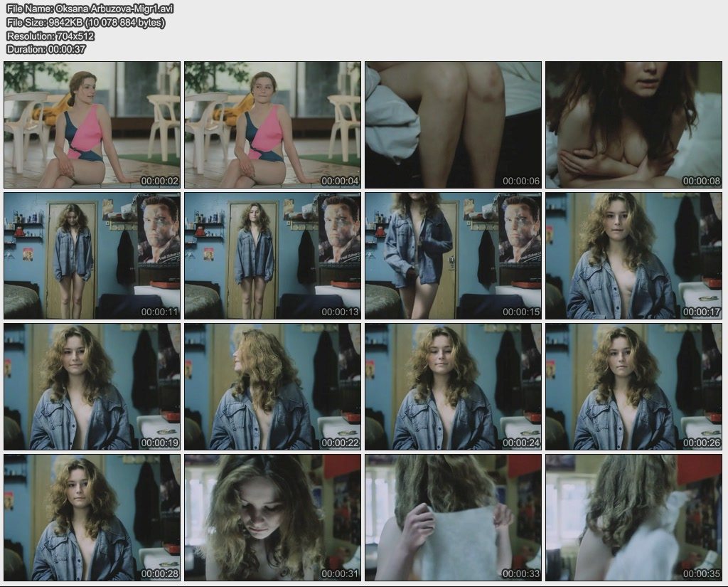This screenshot has height=587, width=728.
Task: Click the File Size 9842KB line
Action: point(85,22)
